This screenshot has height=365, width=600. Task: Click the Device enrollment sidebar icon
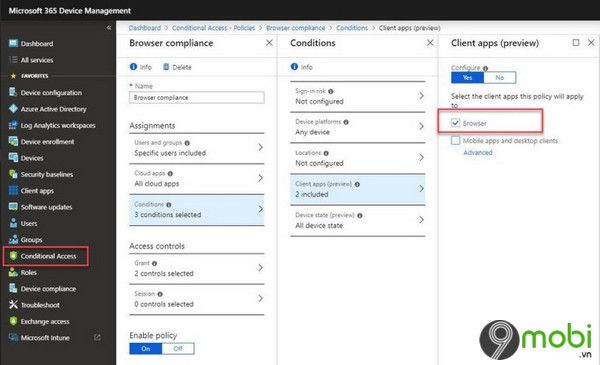tap(13, 141)
